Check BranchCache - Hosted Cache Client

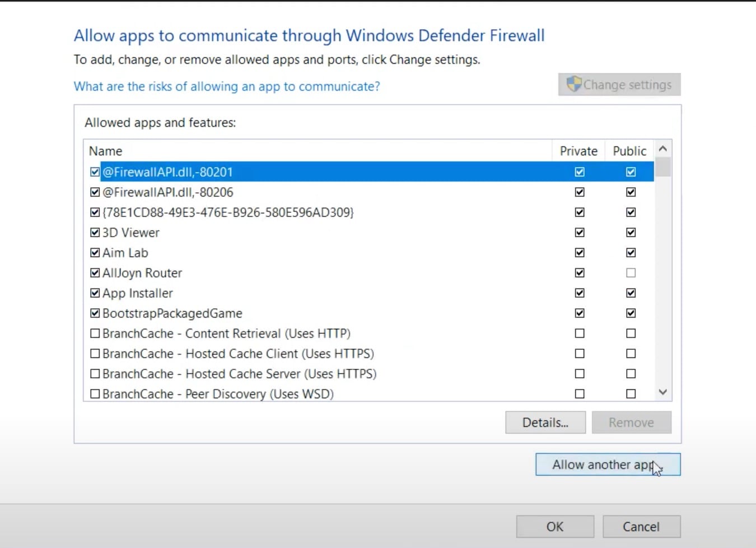pos(94,353)
